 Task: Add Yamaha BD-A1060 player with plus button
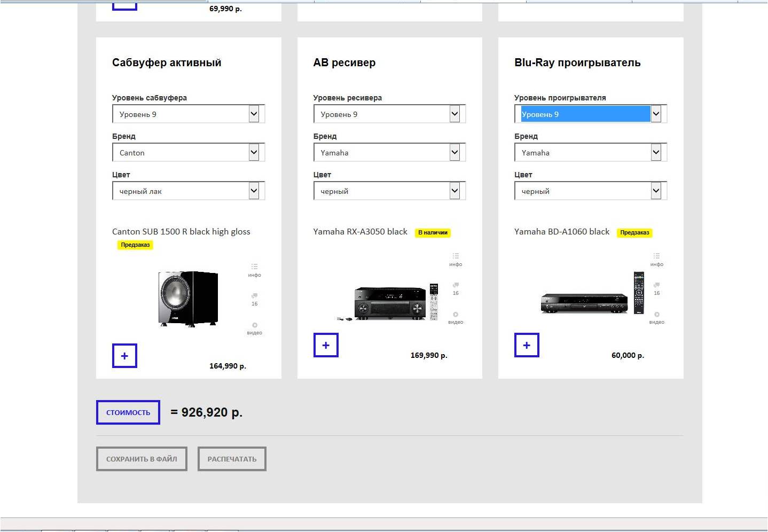[527, 345]
